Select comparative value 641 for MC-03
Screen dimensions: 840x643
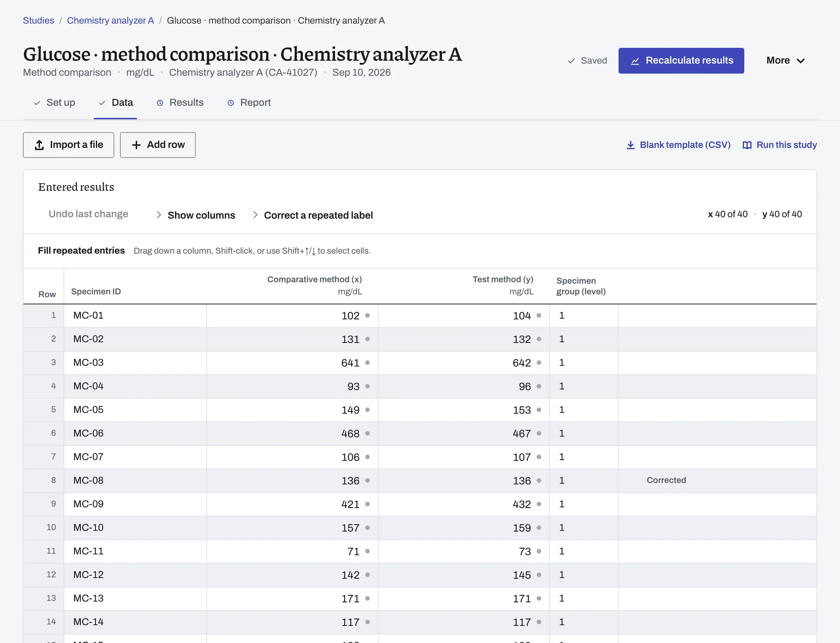[293, 363]
